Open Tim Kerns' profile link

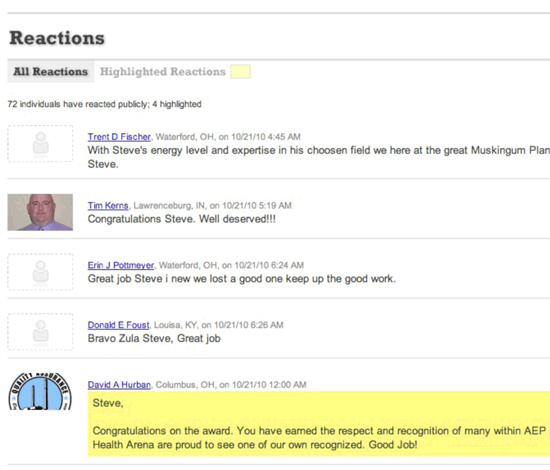(108, 206)
